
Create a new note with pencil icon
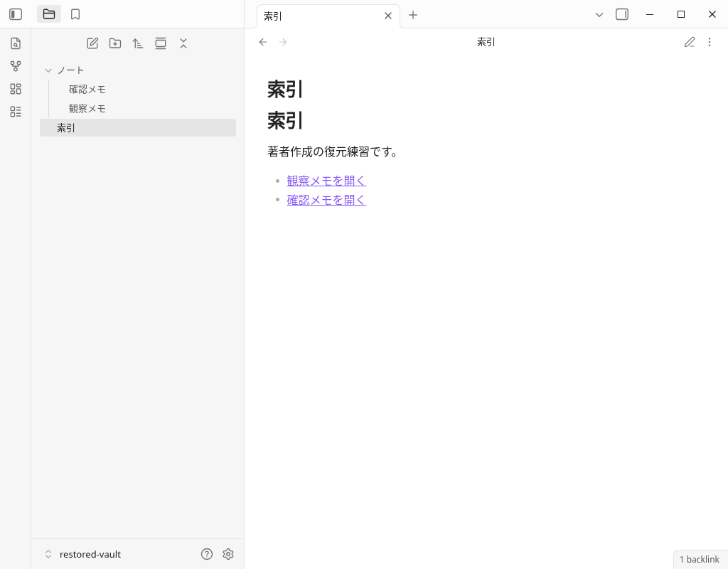[x=92, y=43]
